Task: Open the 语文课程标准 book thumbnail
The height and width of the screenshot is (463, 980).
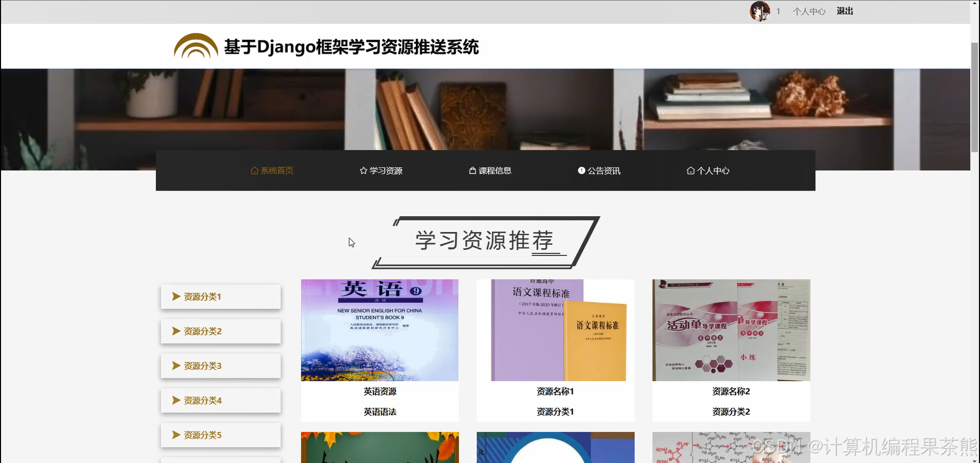Action: pyautogui.click(x=555, y=330)
